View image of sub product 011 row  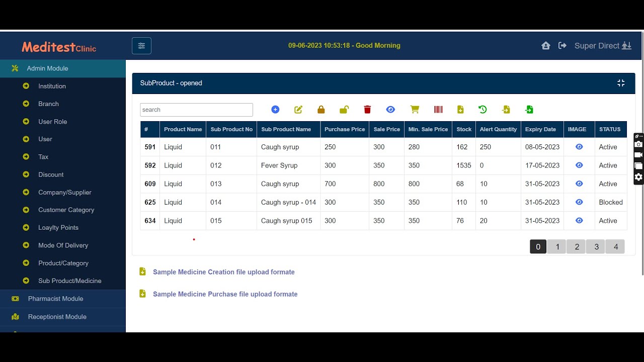(579, 147)
